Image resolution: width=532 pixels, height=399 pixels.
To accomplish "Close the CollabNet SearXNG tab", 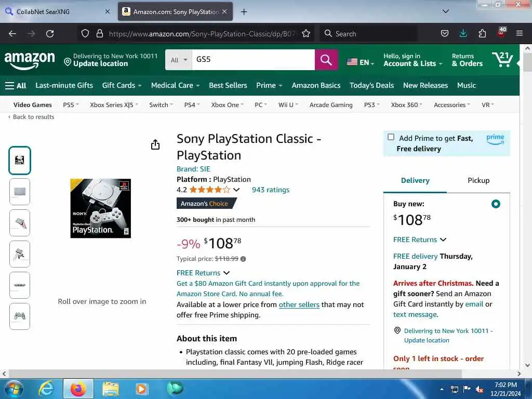I will [108, 11].
